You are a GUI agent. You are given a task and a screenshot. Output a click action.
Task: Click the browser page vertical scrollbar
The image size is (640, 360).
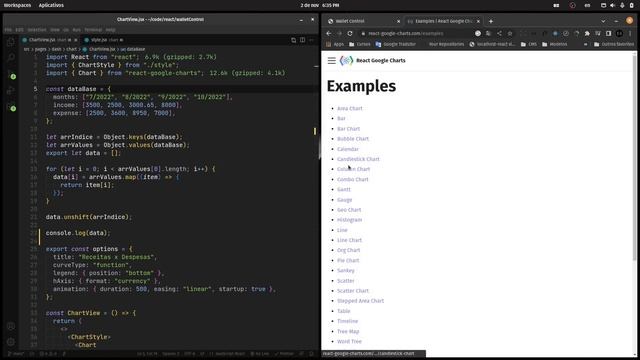(x=634, y=157)
